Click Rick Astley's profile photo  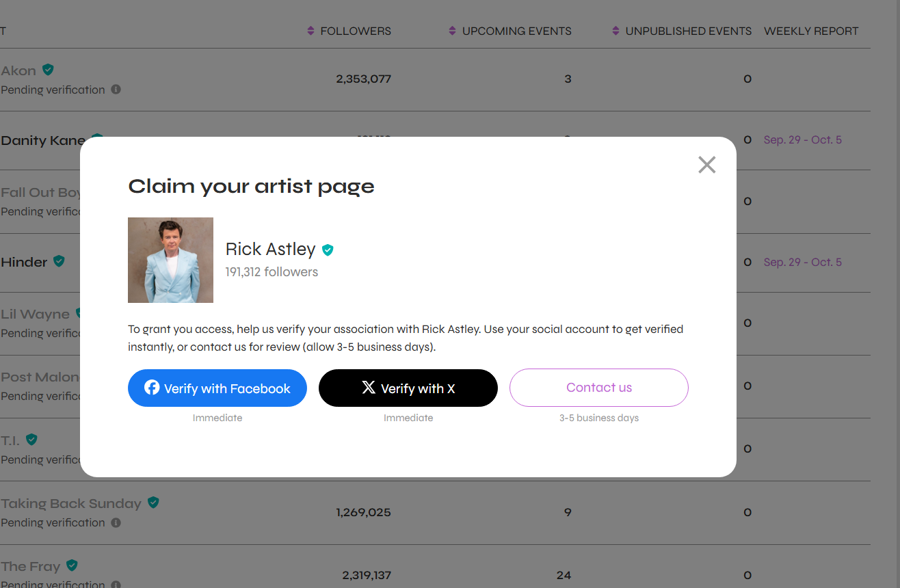click(170, 260)
